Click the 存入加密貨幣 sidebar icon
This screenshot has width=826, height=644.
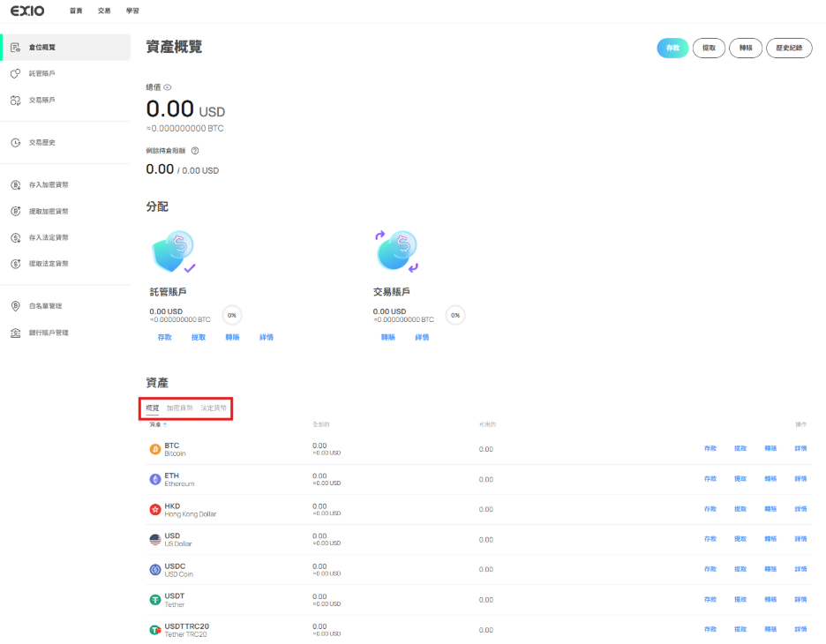(16, 185)
